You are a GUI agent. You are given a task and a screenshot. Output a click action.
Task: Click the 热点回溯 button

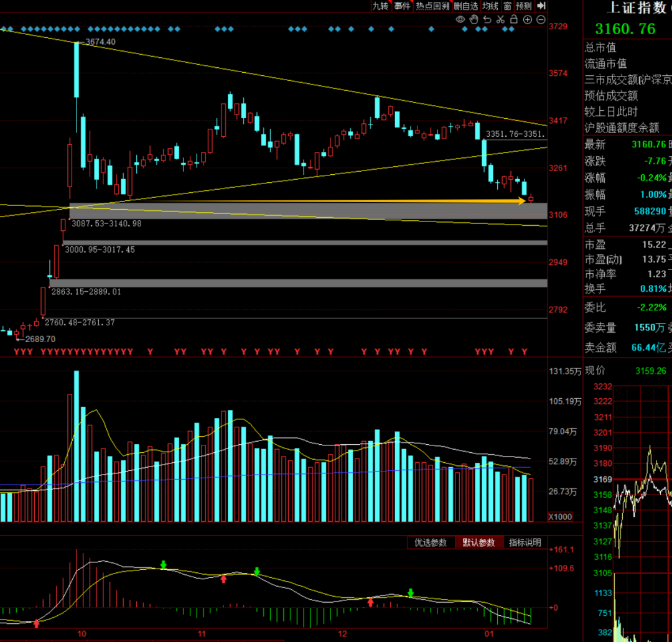coord(432,6)
